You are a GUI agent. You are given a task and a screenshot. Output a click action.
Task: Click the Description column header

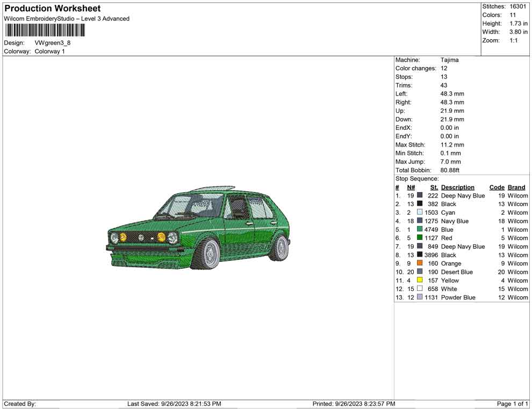click(457, 187)
